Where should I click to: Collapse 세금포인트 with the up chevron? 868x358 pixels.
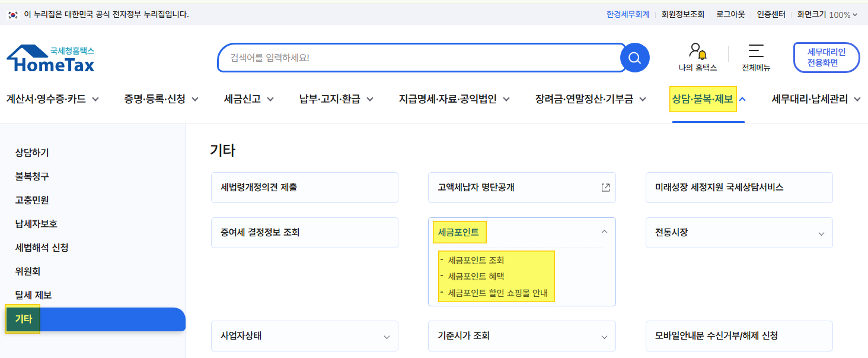(x=604, y=232)
